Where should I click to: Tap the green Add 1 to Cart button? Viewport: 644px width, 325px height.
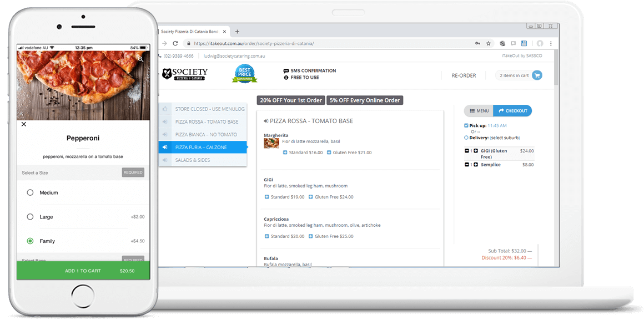click(83, 271)
